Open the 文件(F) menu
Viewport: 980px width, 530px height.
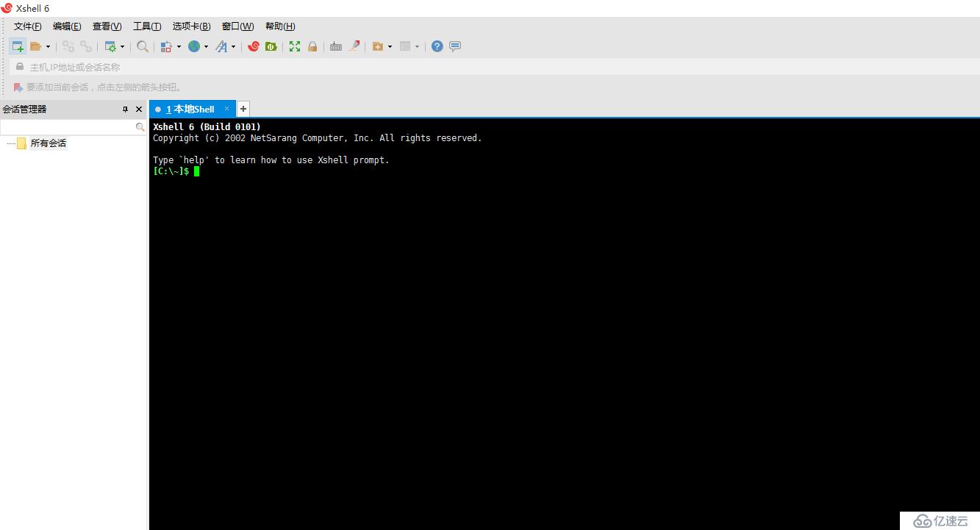(28, 26)
